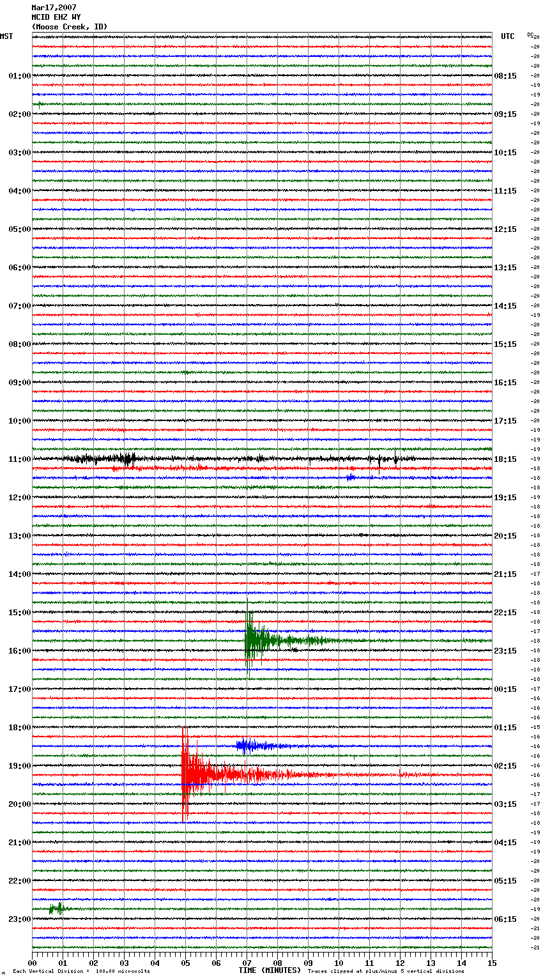
Task: Click minute tick label '12' on time axis
Action: (400, 962)
